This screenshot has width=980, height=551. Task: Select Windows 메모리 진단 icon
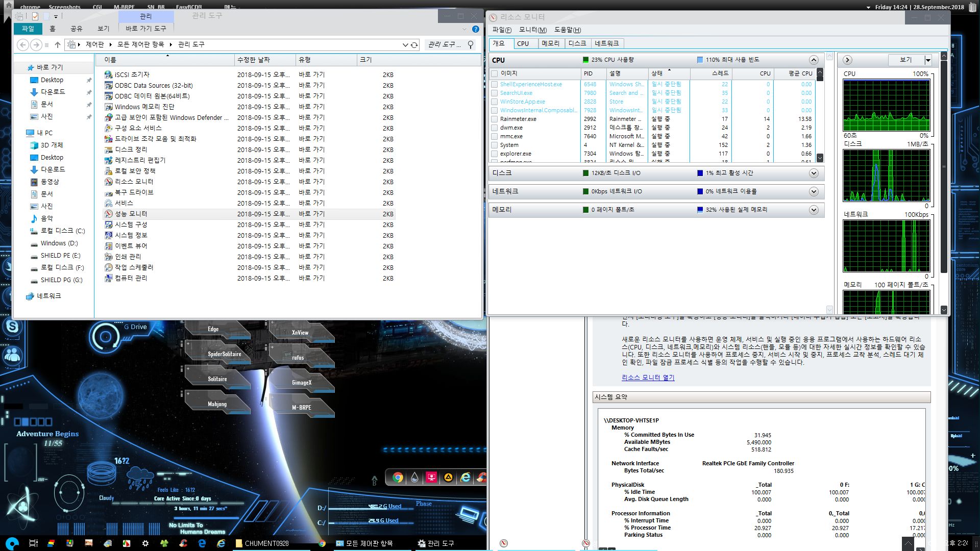click(108, 107)
